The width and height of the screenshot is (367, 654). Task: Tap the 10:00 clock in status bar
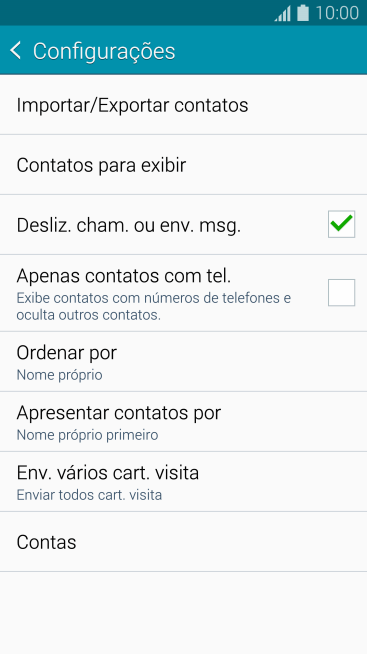(x=337, y=13)
